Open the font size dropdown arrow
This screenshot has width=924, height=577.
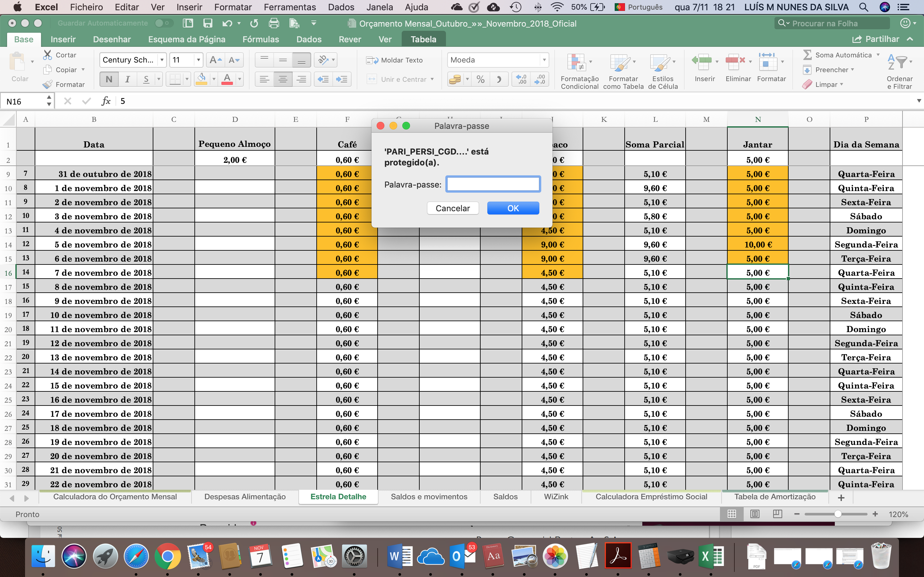pyautogui.click(x=198, y=60)
